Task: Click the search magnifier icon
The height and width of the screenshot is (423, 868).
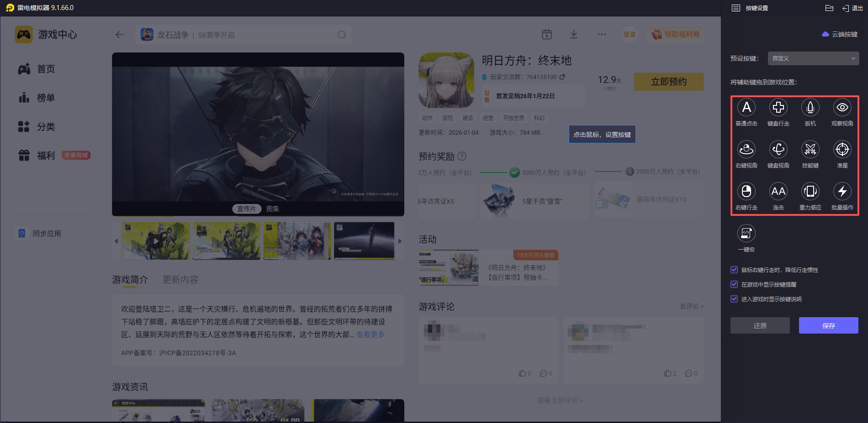Action: [x=342, y=35]
